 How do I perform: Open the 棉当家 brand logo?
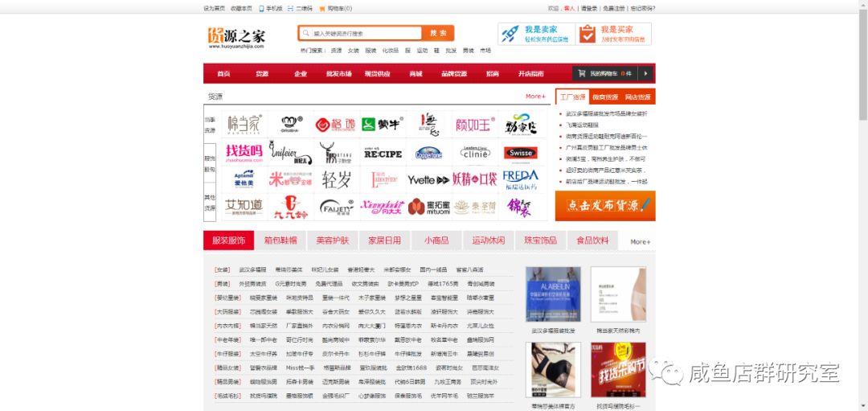click(244, 124)
